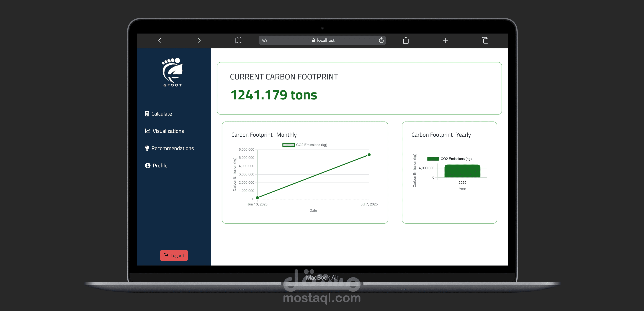Viewport: 644px width, 311px height.
Task: Click the browser back arrow
Action: [160, 40]
